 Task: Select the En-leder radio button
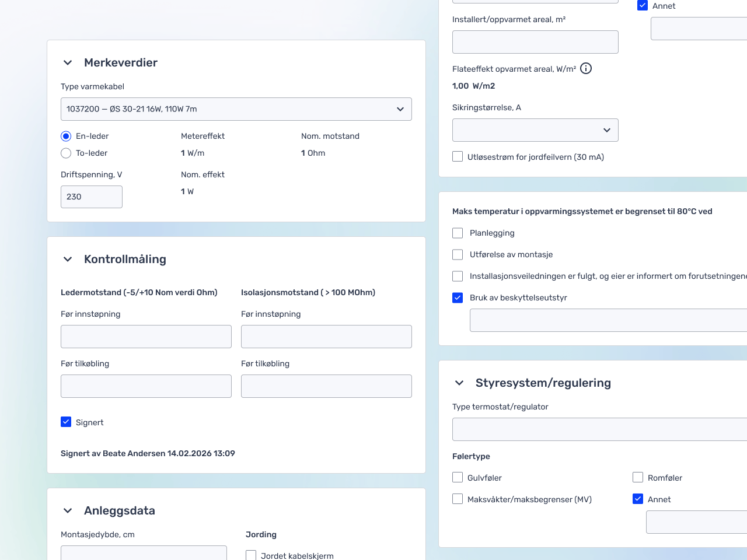(x=66, y=136)
